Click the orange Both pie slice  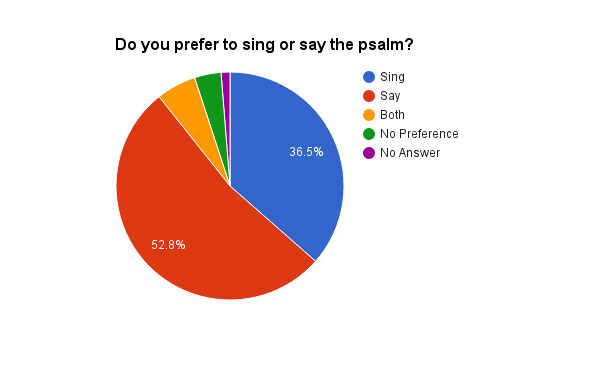click(191, 103)
